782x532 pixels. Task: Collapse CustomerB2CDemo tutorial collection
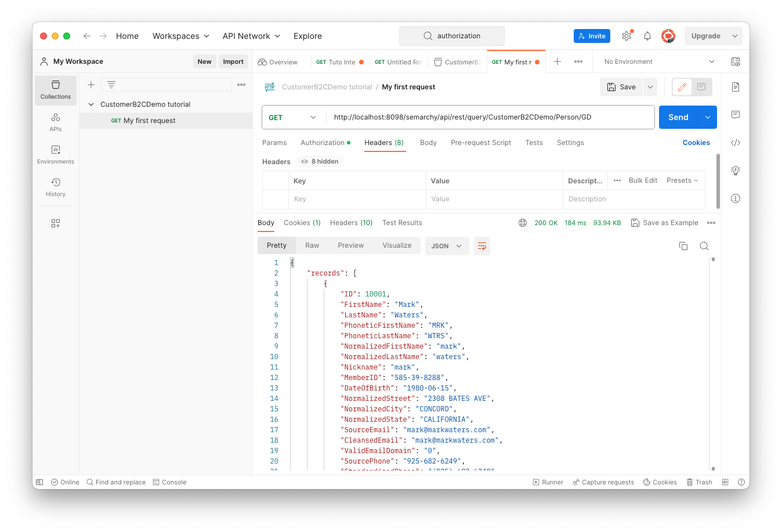91,104
